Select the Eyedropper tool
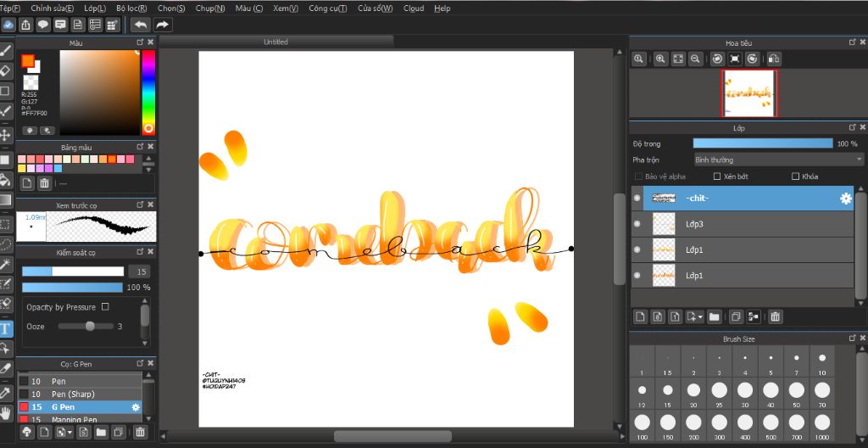 click(6, 394)
